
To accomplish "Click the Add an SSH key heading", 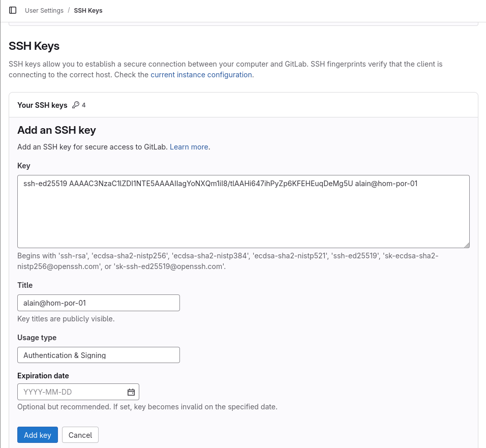I will tap(56, 130).
